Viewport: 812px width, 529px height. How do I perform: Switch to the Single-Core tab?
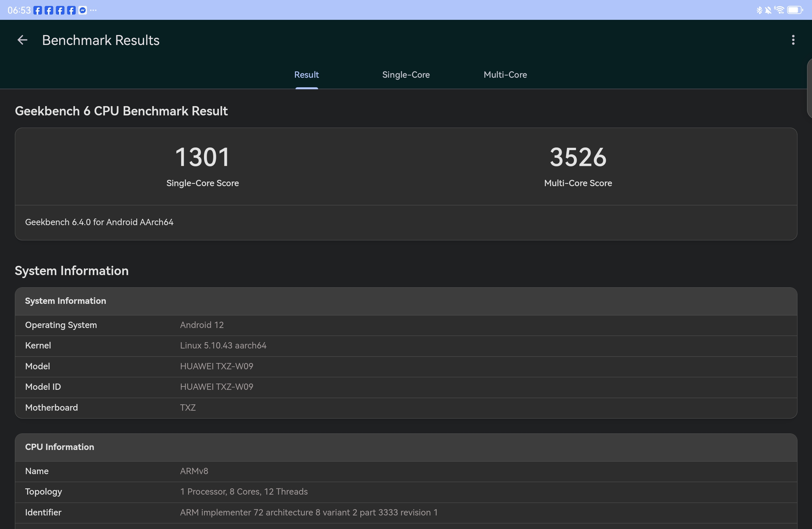(x=406, y=75)
